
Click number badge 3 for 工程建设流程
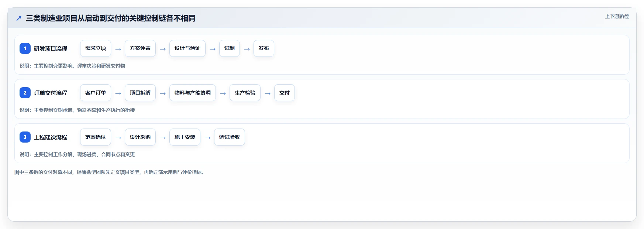click(25, 137)
